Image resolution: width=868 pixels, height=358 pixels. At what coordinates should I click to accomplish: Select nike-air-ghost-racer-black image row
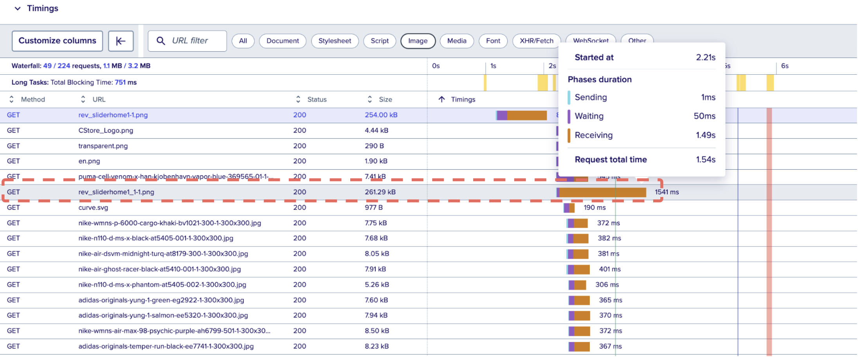coord(429,269)
